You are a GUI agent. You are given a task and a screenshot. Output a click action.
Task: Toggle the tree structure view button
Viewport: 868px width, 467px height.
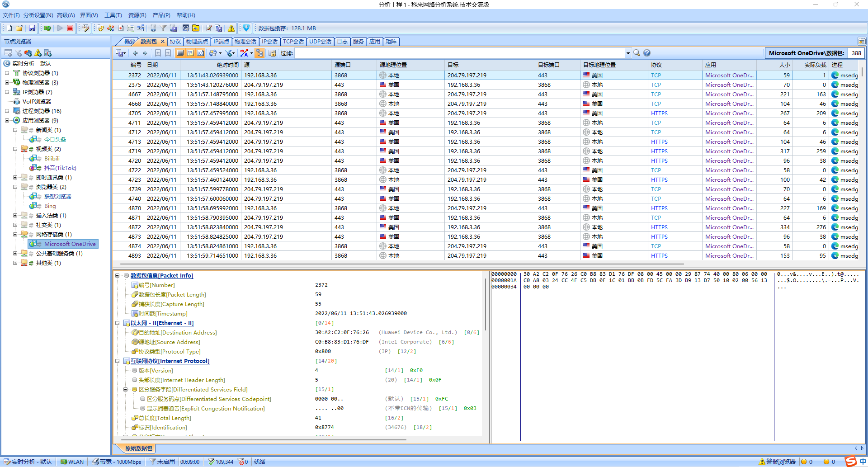click(x=259, y=53)
